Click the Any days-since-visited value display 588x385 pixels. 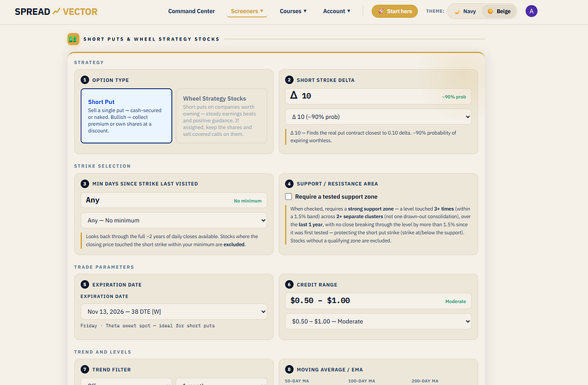tap(174, 200)
